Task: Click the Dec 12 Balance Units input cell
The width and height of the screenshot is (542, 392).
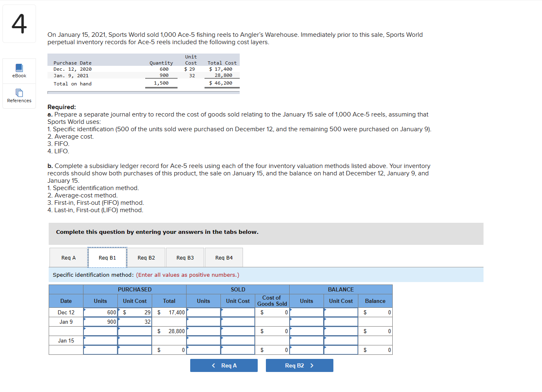Action: point(306,312)
